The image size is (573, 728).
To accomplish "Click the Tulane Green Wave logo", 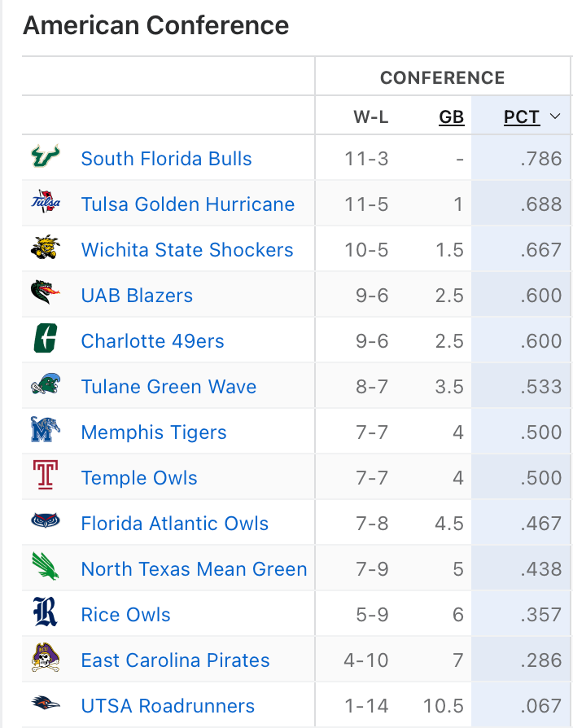I will (x=45, y=386).
